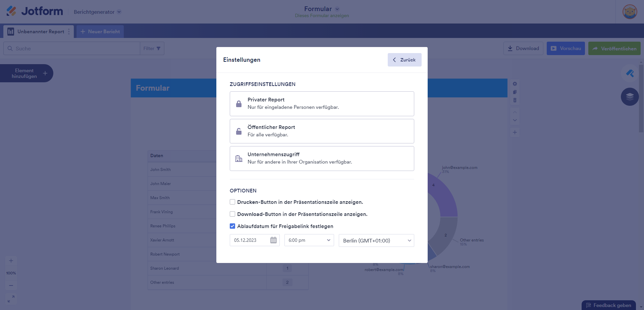The width and height of the screenshot is (644, 310).
Task: Select the Privater Report access option
Action: point(322,104)
